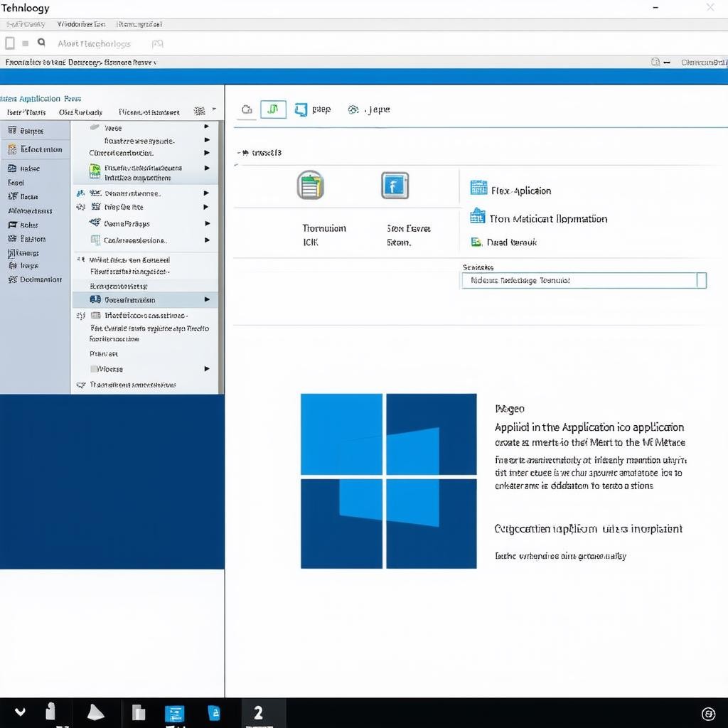
Task: Click the Dued Keraok link
Action: coord(511,242)
